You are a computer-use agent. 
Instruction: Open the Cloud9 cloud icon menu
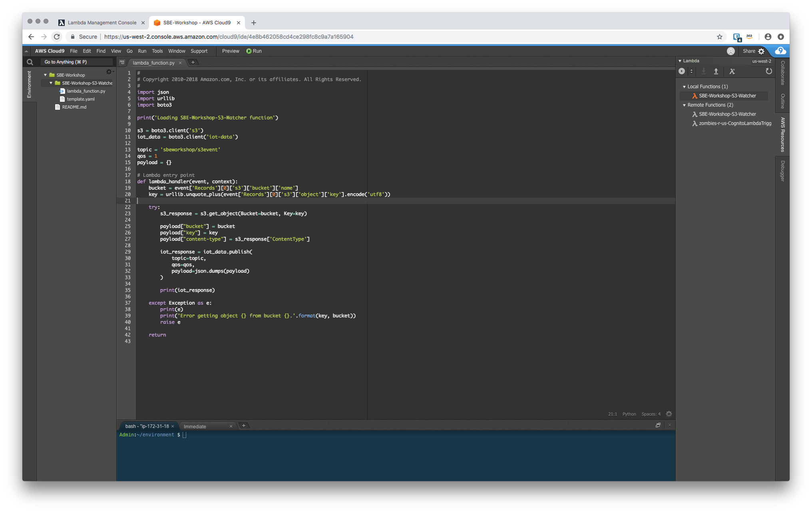(780, 51)
